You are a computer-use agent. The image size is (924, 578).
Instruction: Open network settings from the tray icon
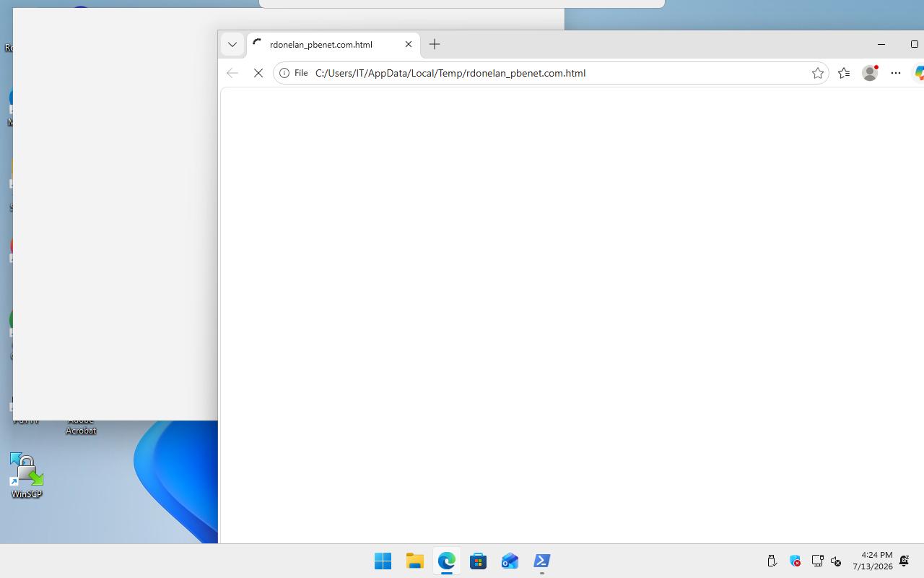817,561
